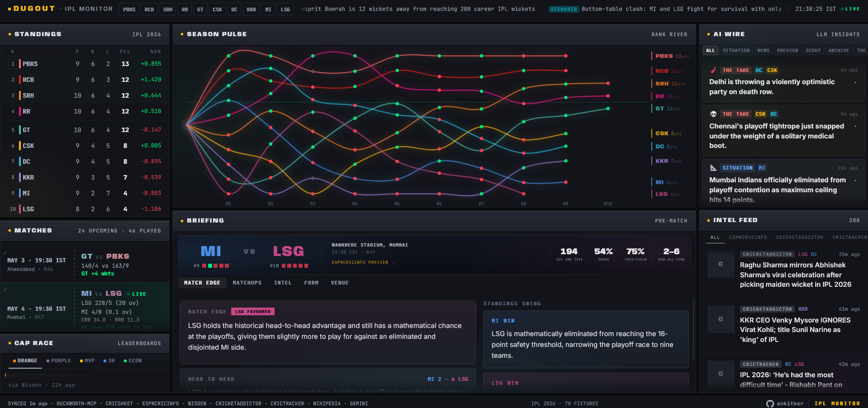The width and height of the screenshot is (868, 408).
Task: Expand the Chennai playoff tightrope card arrow
Action: click(x=855, y=126)
